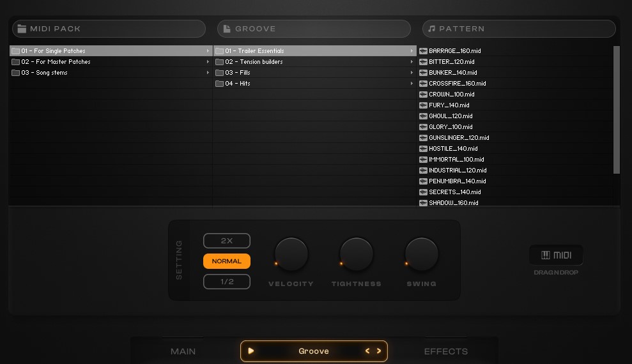
Task: Go to previous page with left chevron
Action: click(367, 351)
